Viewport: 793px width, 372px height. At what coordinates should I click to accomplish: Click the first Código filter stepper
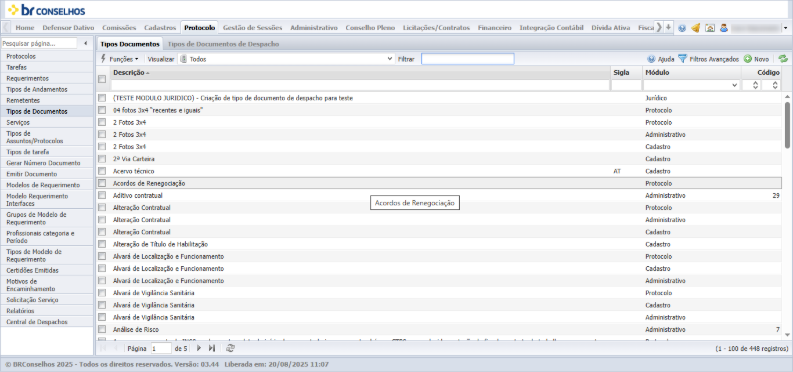[x=756, y=85]
